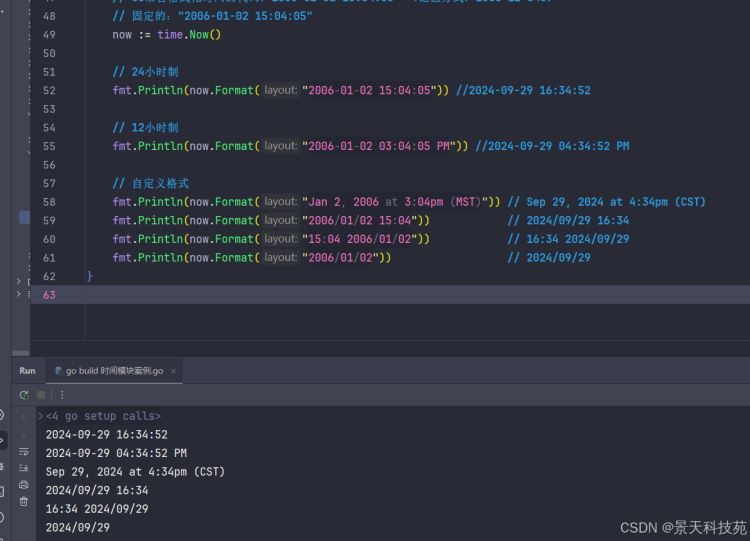Click console output '2024/09/29 16:34'

click(x=97, y=490)
